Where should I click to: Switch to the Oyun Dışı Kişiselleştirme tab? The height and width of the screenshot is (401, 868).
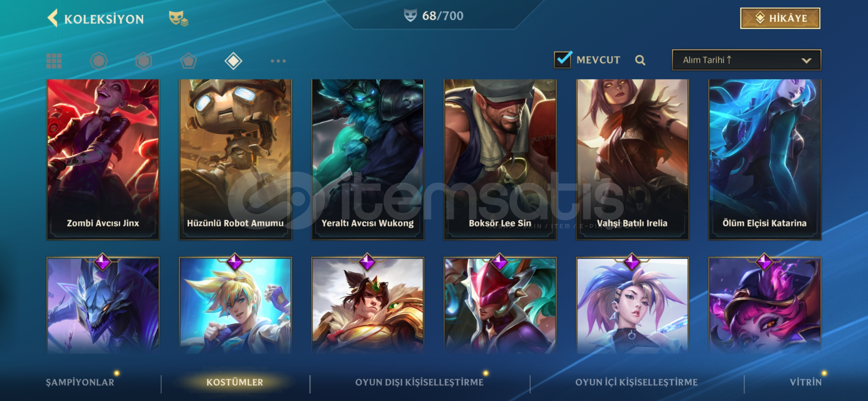click(x=419, y=382)
